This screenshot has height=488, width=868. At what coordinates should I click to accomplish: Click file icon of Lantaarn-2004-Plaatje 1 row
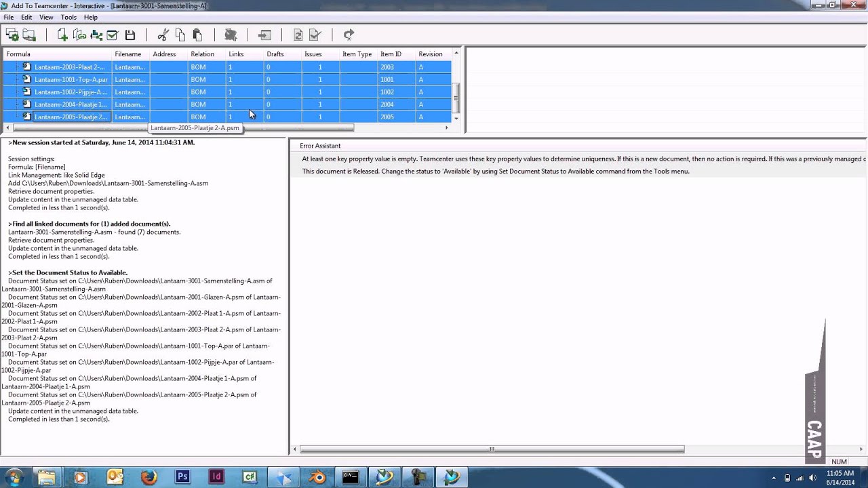[27, 104]
